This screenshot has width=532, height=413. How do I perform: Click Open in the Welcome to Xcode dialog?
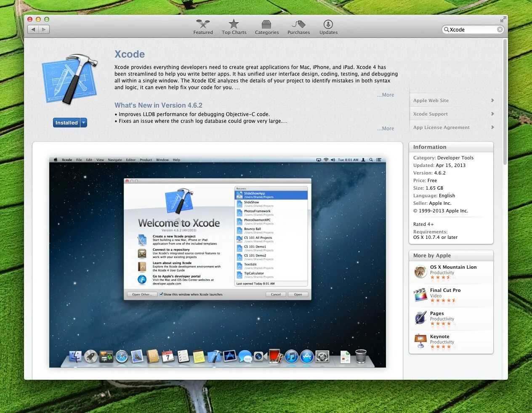point(298,294)
